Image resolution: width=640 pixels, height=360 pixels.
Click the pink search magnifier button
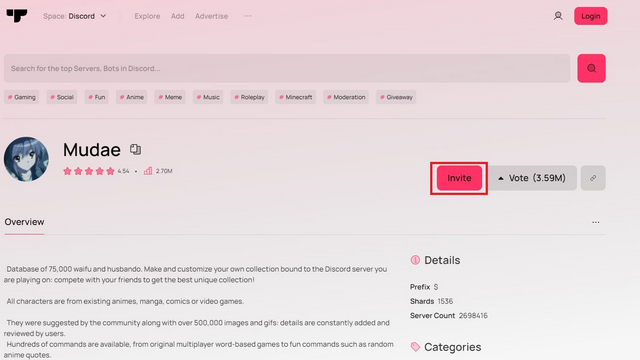(591, 68)
